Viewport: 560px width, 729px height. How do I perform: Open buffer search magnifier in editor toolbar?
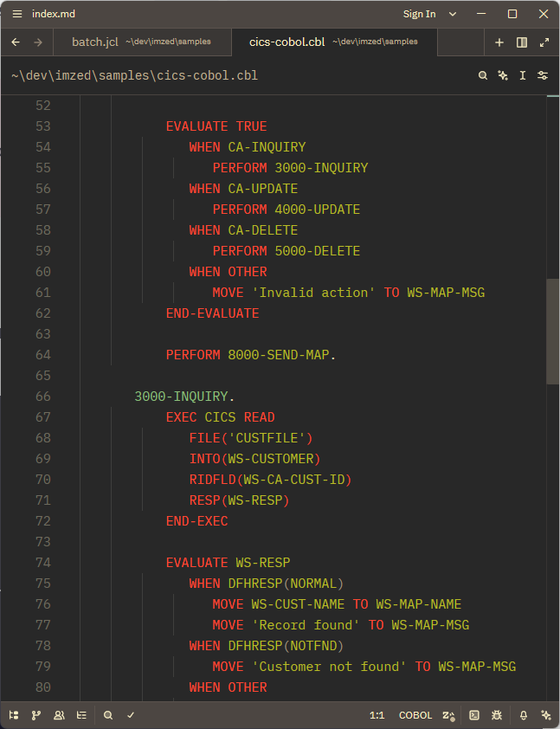pos(483,75)
